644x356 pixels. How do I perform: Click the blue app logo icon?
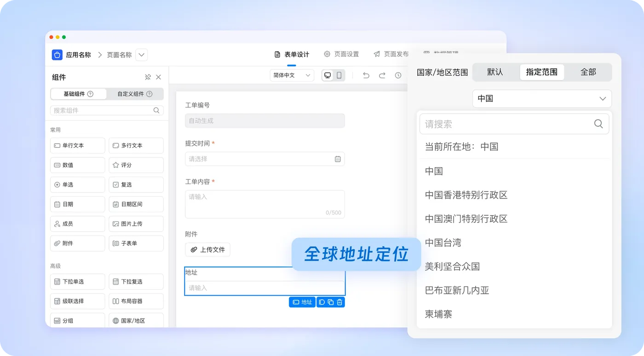click(57, 55)
